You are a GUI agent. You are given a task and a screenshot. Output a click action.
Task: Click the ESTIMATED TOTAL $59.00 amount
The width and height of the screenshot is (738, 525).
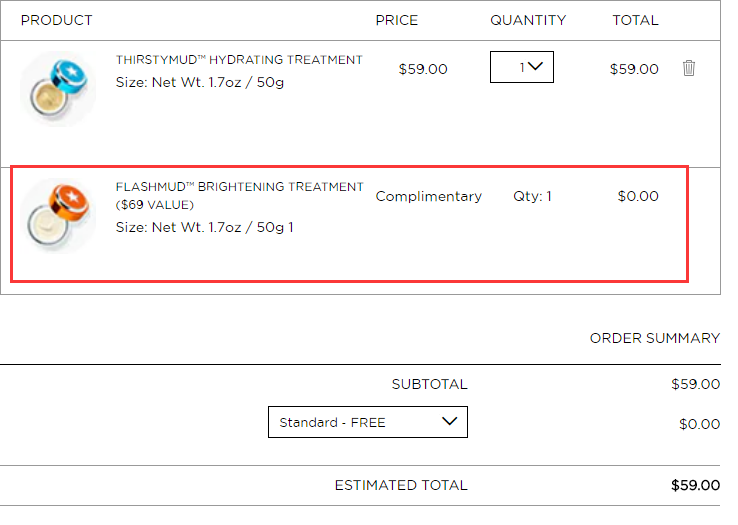pos(695,485)
